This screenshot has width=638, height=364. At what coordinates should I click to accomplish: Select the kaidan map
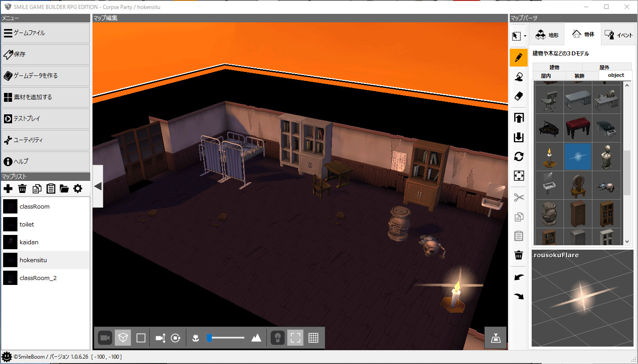pyautogui.click(x=46, y=242)
